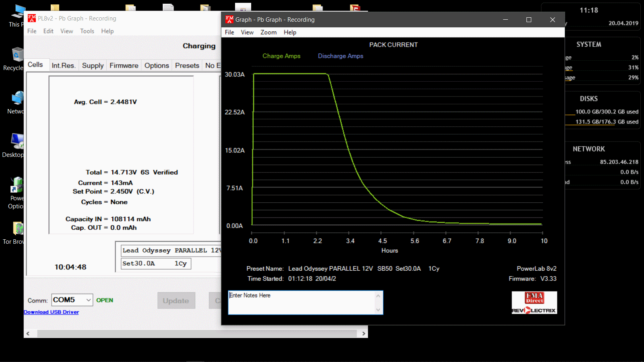Screen dimensions: 644x362
Task: Open the Tor Browser desktop icon
Action: tap(18, 229)
